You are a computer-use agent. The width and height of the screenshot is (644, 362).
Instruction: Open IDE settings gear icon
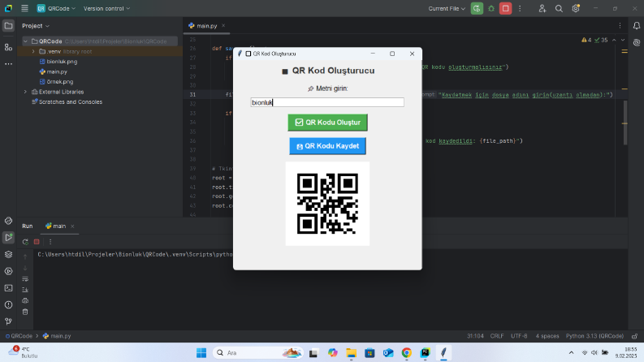click(x=576, y=8)
